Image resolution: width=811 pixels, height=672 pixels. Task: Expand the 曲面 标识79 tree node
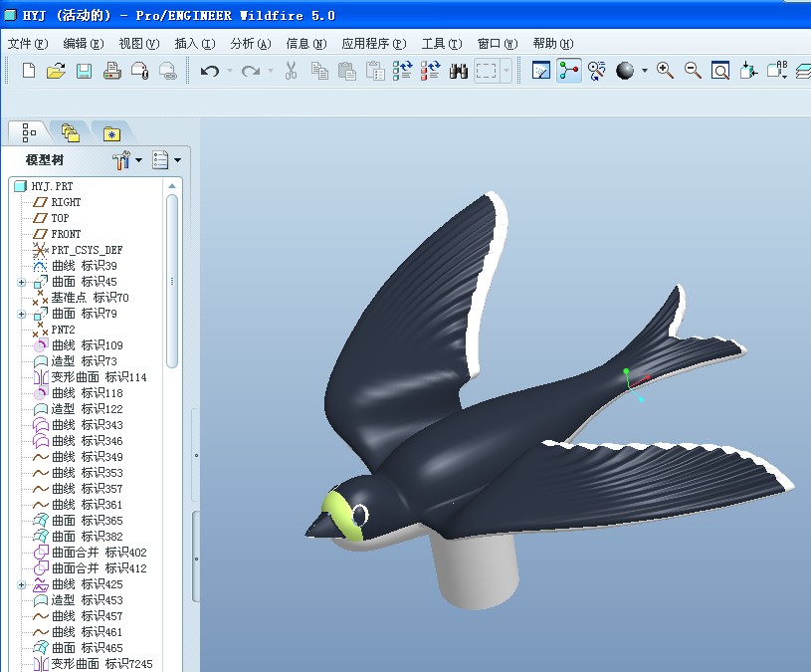click(x=21, y=314)
